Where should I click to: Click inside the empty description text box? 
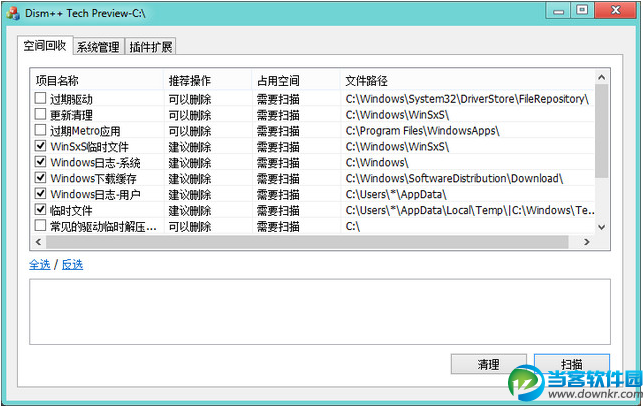(x=320, y=312)
